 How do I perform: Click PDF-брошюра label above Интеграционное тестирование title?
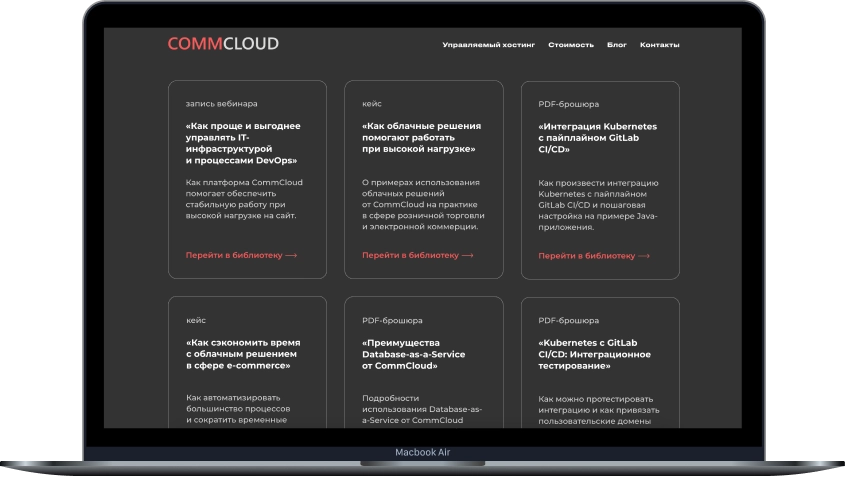click(569, 320)
